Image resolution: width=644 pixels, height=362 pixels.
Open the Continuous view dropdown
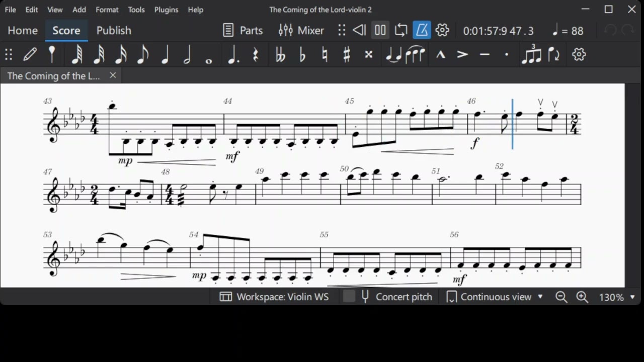click(495, 297)
